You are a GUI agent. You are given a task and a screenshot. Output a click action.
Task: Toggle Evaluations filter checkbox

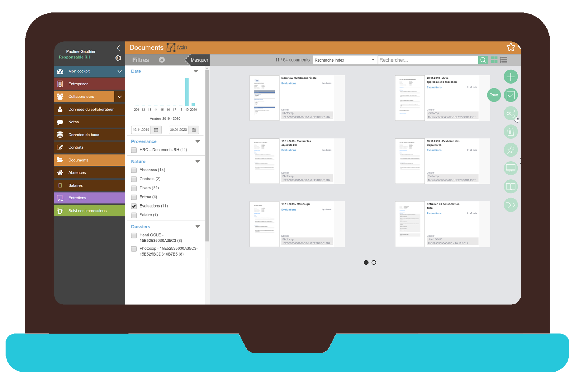tap(134, 206)
